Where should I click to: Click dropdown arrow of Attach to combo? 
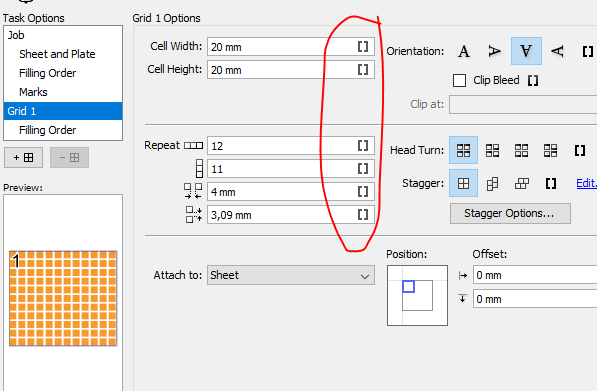(365, 276)
